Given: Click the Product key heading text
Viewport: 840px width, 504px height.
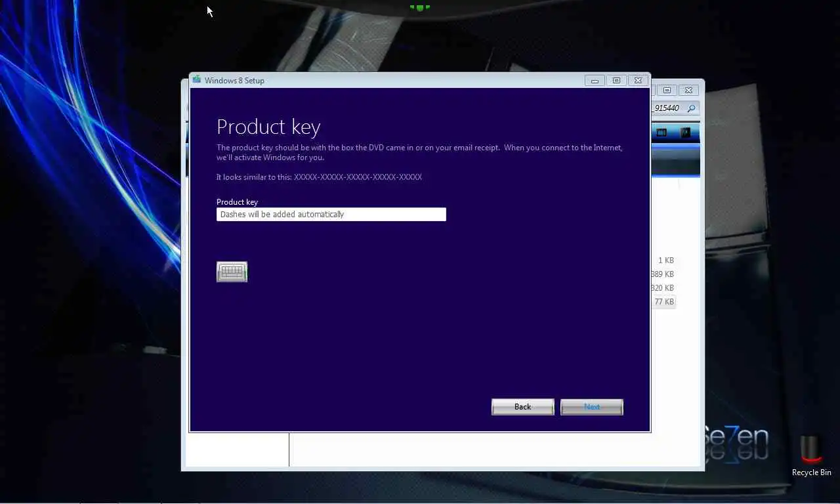Looking at the screenshot, I should [268, 127].
